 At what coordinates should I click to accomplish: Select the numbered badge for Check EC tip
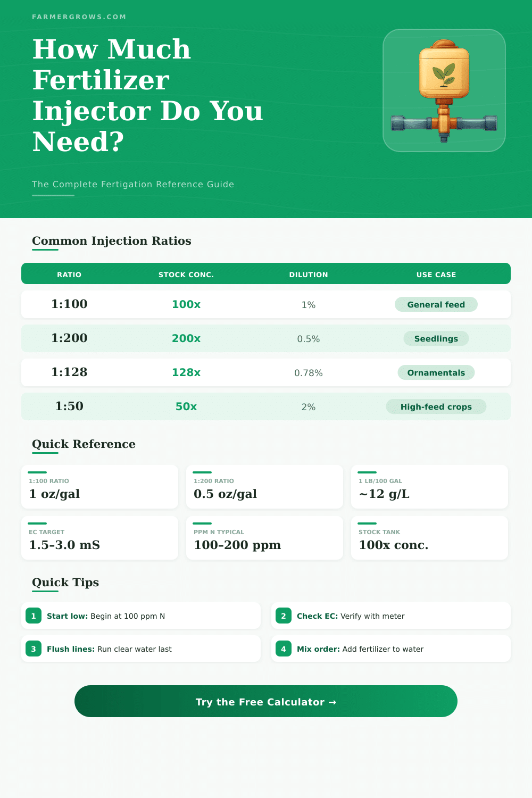(284, 616)
